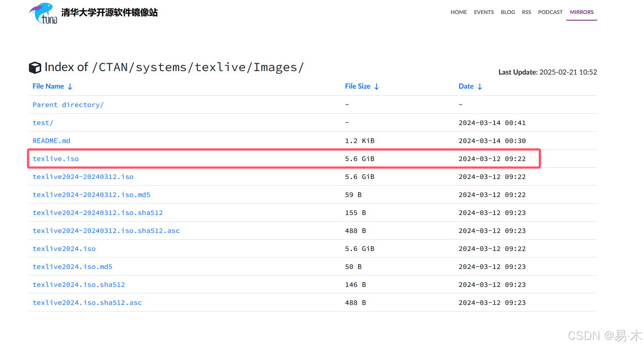Navigate to the Parent directory link
The width and height of the screenshot is (644, 347).
click(68, 104)
